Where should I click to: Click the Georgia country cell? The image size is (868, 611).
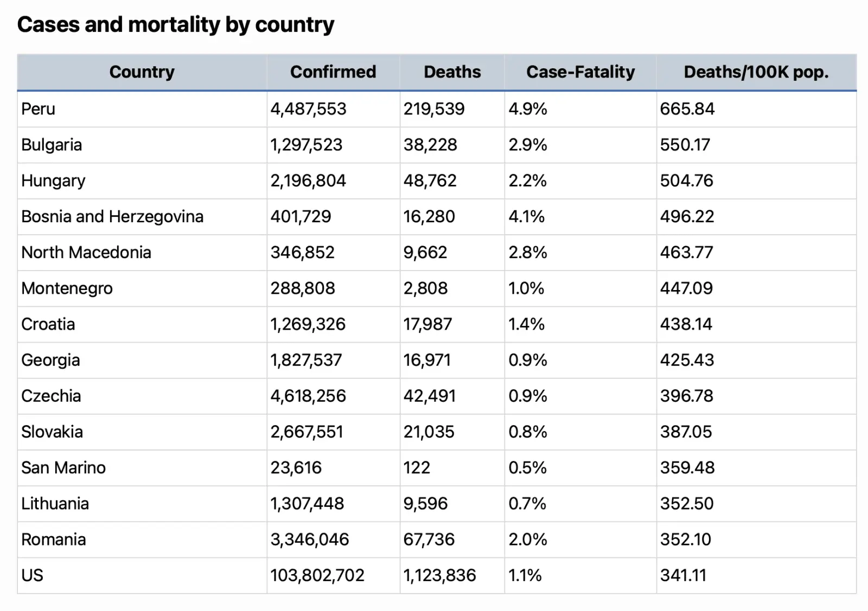click(x=50, y=360)
